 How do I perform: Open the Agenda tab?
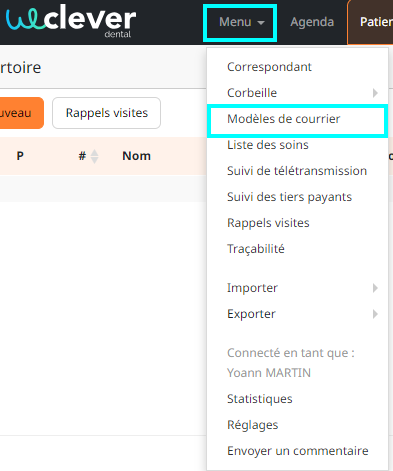(x=312, y=22)
